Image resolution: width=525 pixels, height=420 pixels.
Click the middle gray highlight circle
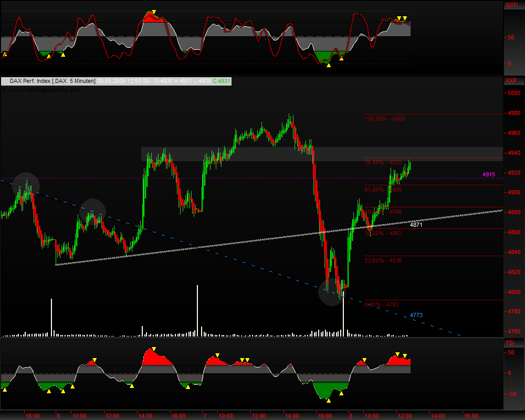92,211
